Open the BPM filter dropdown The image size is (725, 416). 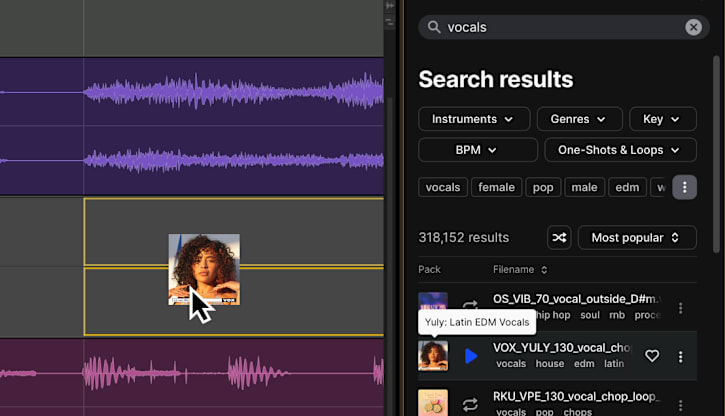pos(476,150)
